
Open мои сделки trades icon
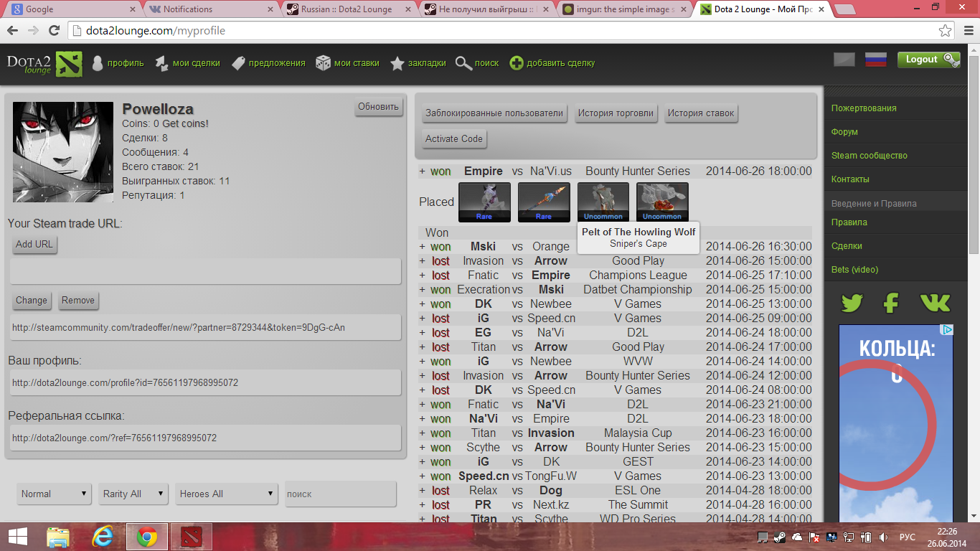162,63
